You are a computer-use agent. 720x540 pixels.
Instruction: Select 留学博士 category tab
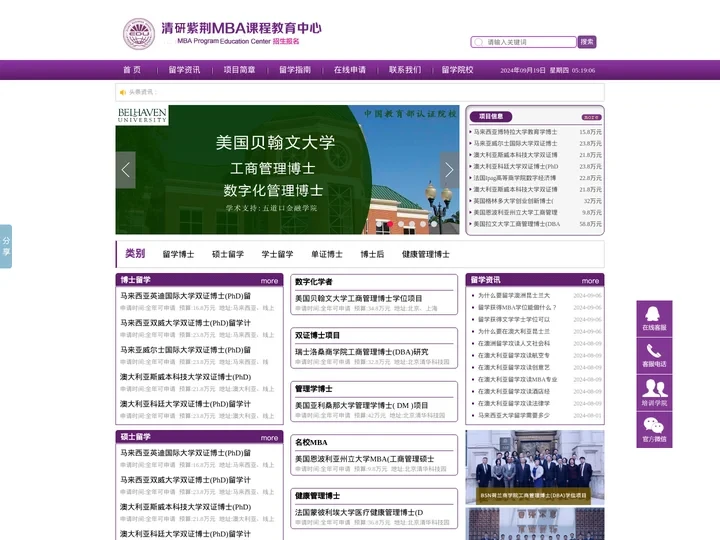pyautogui.click(x=178, y=254)
